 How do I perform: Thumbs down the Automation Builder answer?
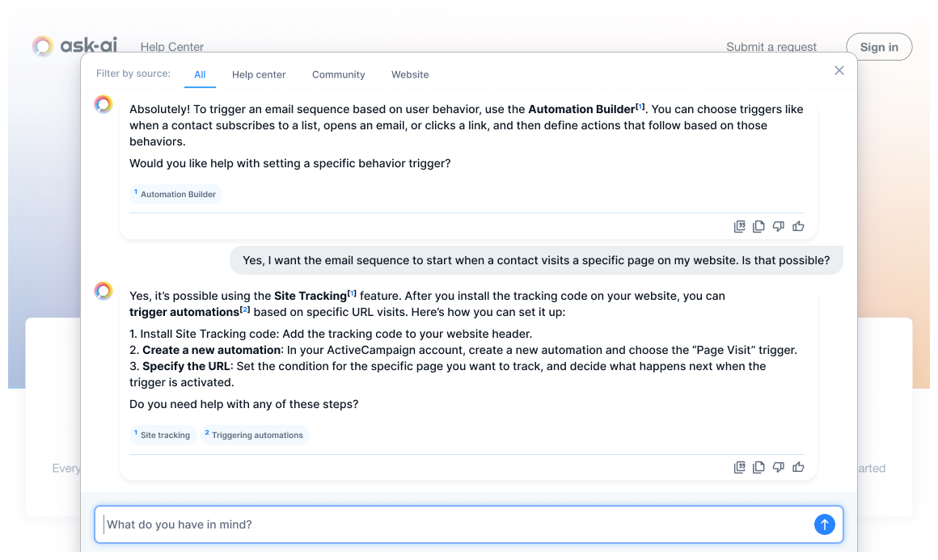point(778,226)
